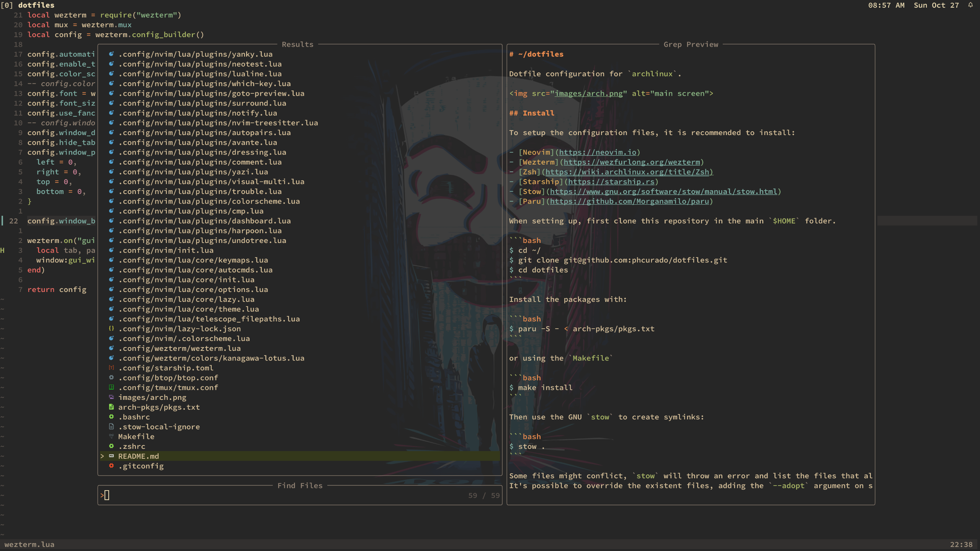This screenshot has width=980, height=551.
Task: Open the Zsh archlinux wiki link
Action: point(629,172)
